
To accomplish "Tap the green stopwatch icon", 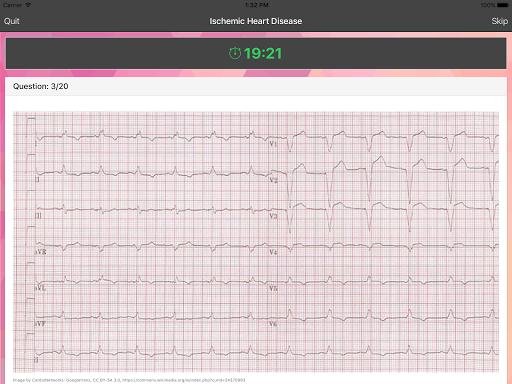I will coord(235,53).
